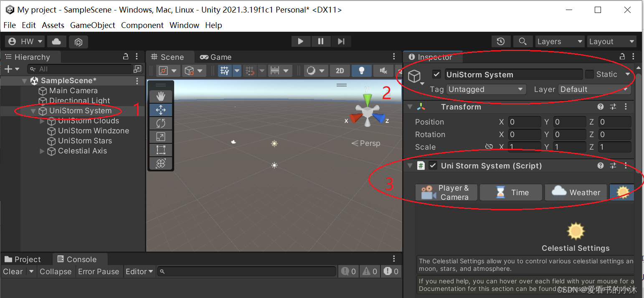Enable the Static checkbox
This screenshot has width=644, height=298.
pos(589,74)
